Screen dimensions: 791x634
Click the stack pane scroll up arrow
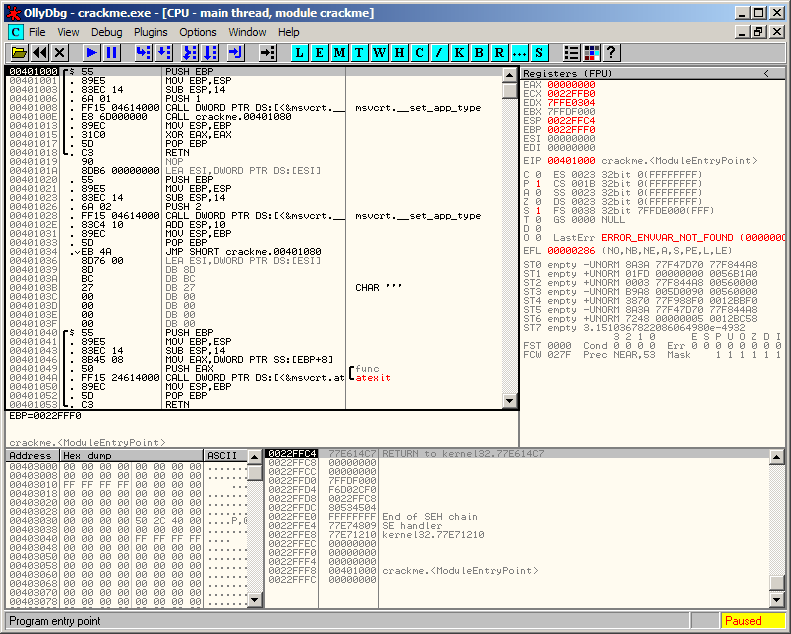(x=777, y=457)
